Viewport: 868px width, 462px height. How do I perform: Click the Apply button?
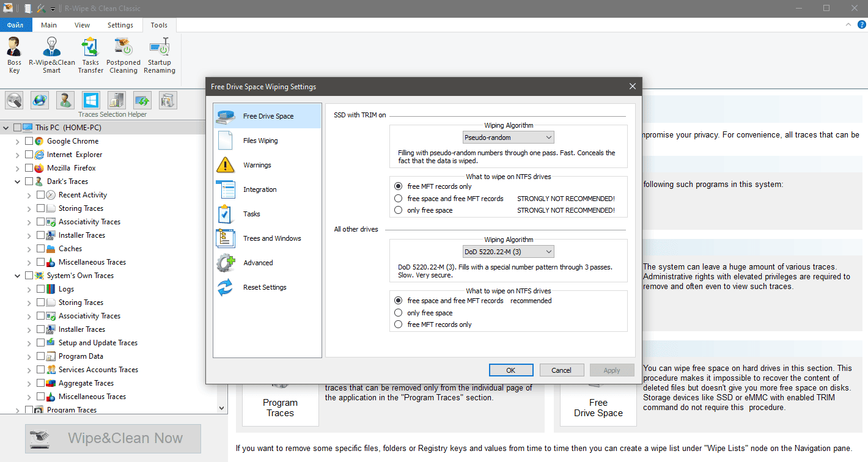point(612,370)
